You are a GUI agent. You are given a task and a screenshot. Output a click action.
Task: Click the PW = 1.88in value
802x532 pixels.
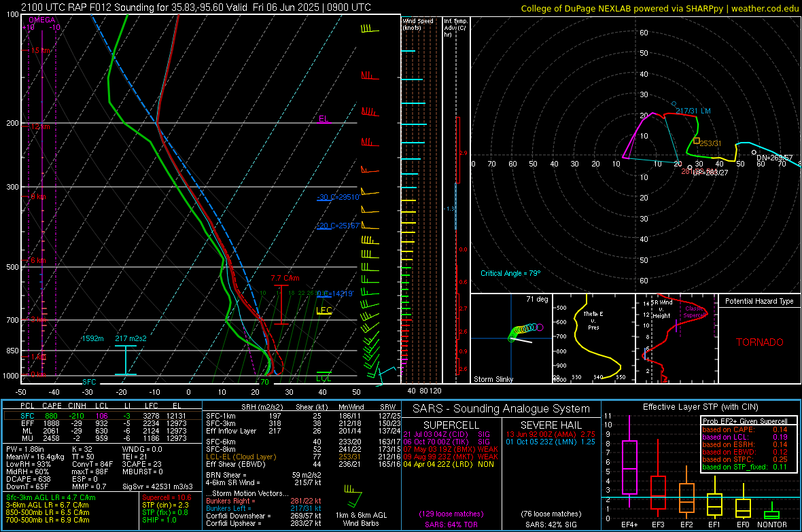pos(25,449)
